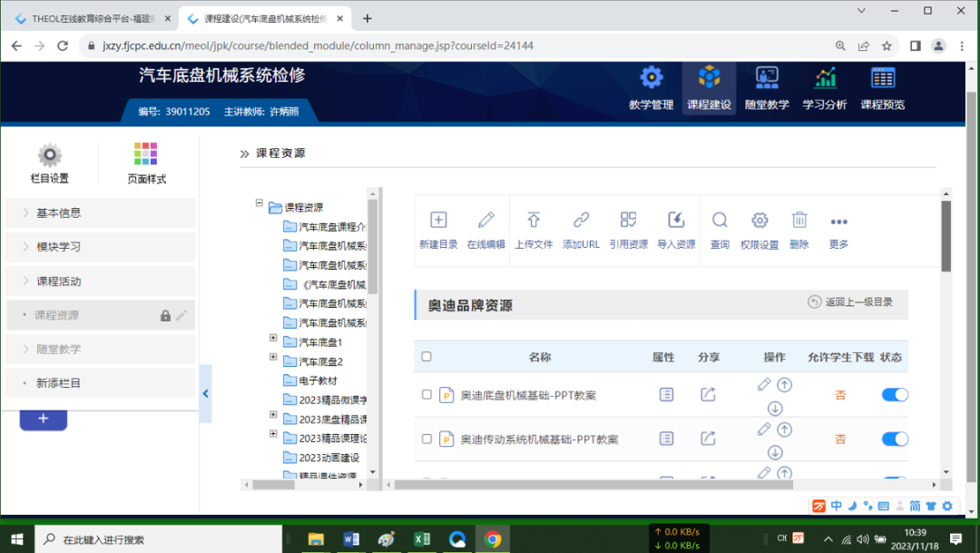Expand 汽车底盘1 tree folder

click(x=273, y=338)
